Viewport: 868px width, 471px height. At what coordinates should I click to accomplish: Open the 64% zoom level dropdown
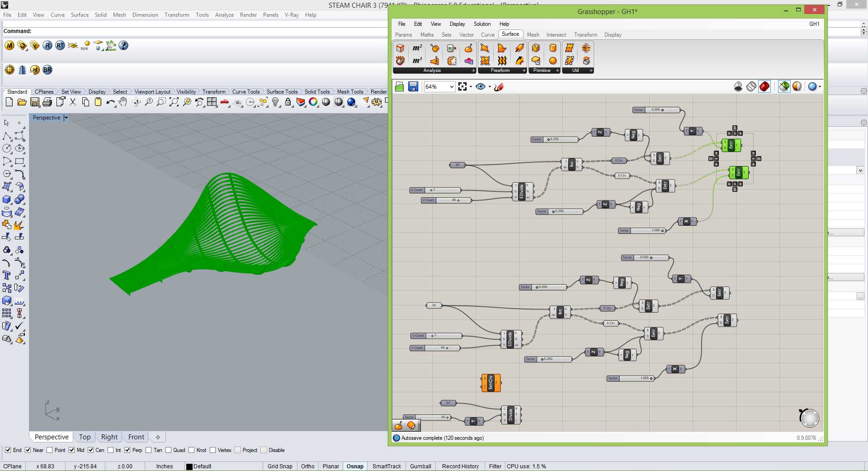pos(451,86)
